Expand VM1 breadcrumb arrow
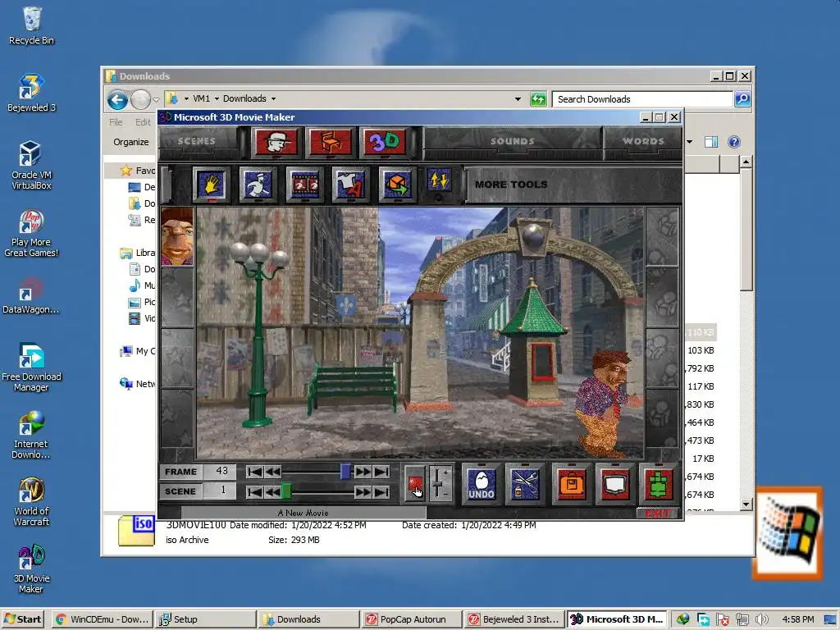 point(217,98)
